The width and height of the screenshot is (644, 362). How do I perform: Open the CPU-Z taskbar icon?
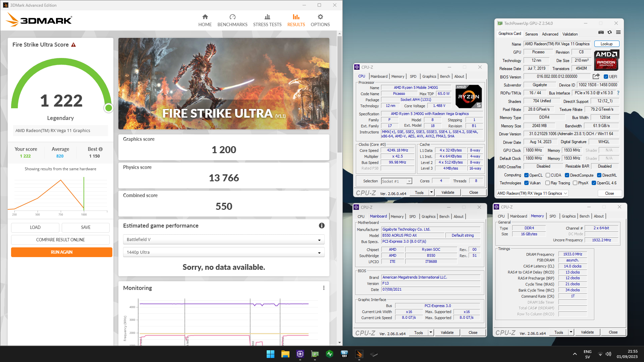point(300,354)
